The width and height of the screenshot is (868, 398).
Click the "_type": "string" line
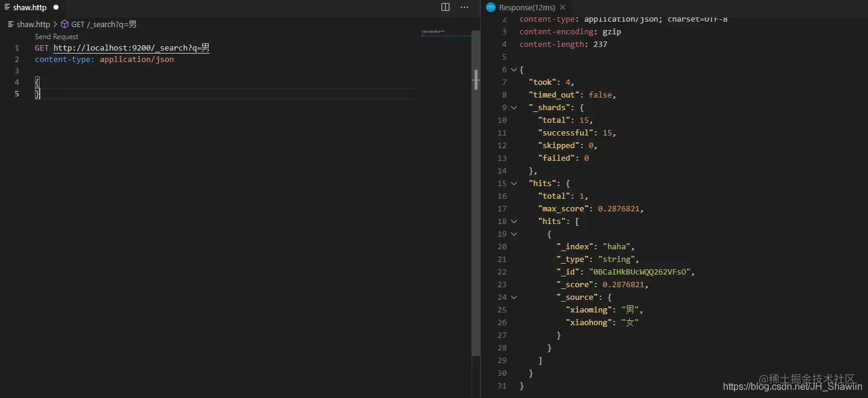[x=598, y=260]
